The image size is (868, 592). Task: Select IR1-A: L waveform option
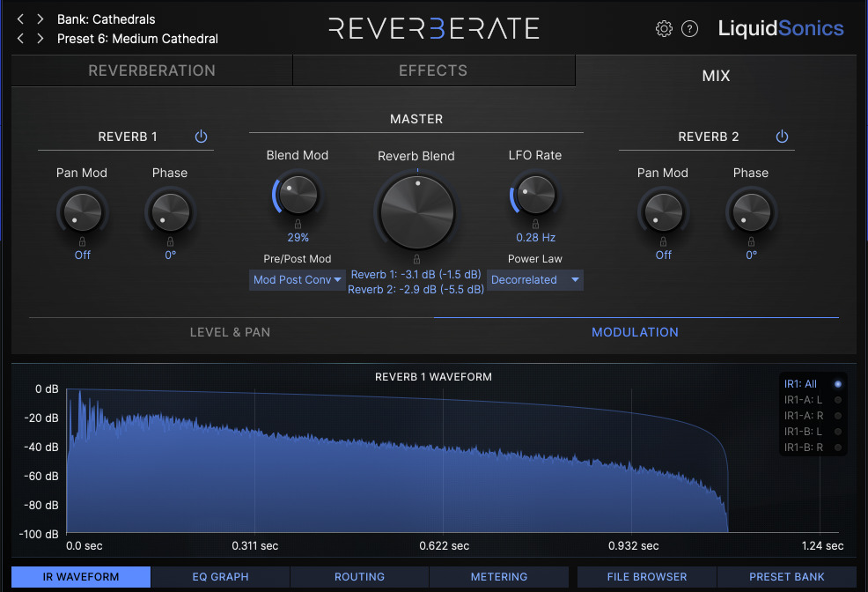click(x=813, y=399)
